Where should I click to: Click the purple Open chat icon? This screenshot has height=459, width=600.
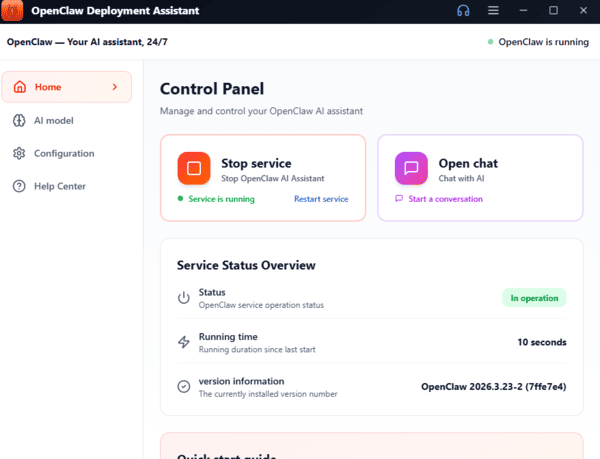tap(411, 169)
